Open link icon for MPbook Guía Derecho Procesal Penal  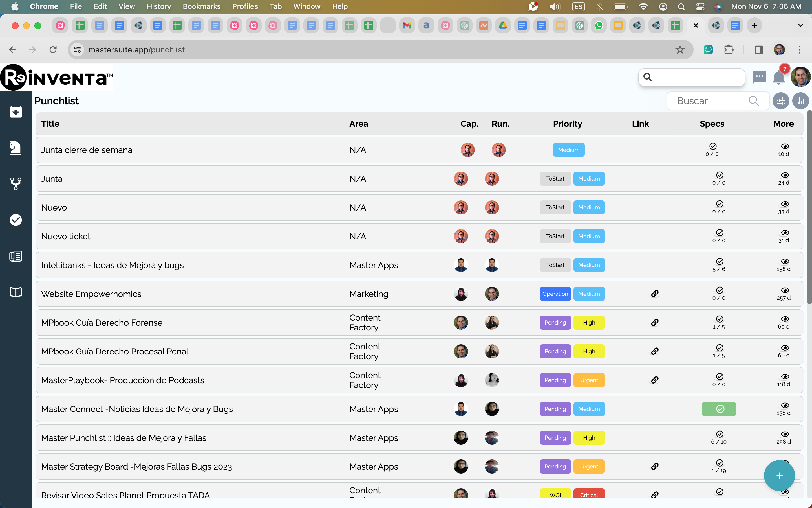pos(655,351)
